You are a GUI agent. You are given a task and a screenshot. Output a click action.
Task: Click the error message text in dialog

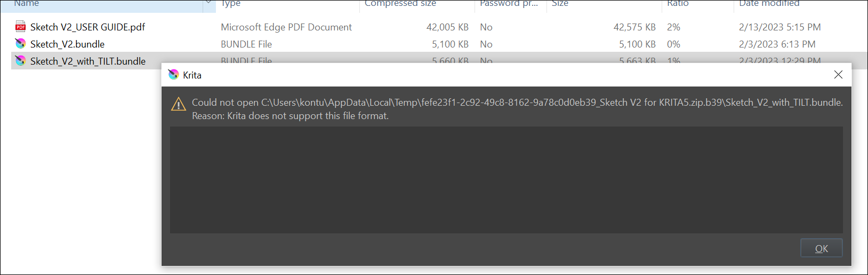517,109
